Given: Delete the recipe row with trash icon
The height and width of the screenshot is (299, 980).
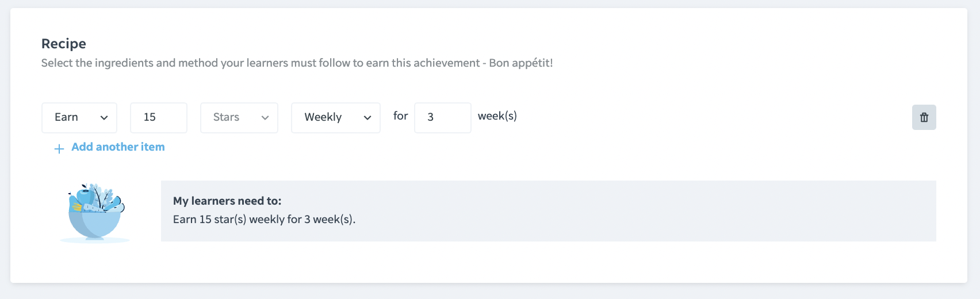Looking at the screenshot, I should tap(924, 117).
